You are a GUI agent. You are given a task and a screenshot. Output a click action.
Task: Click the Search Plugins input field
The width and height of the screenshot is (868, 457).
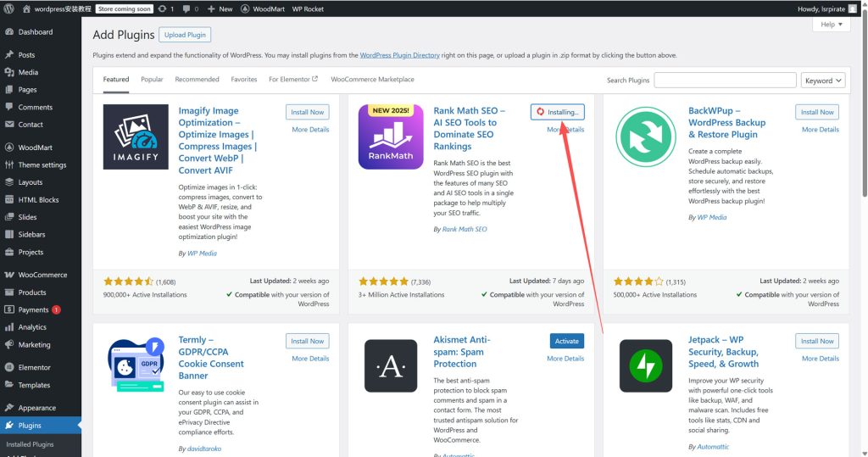click(x=725, y=81)
